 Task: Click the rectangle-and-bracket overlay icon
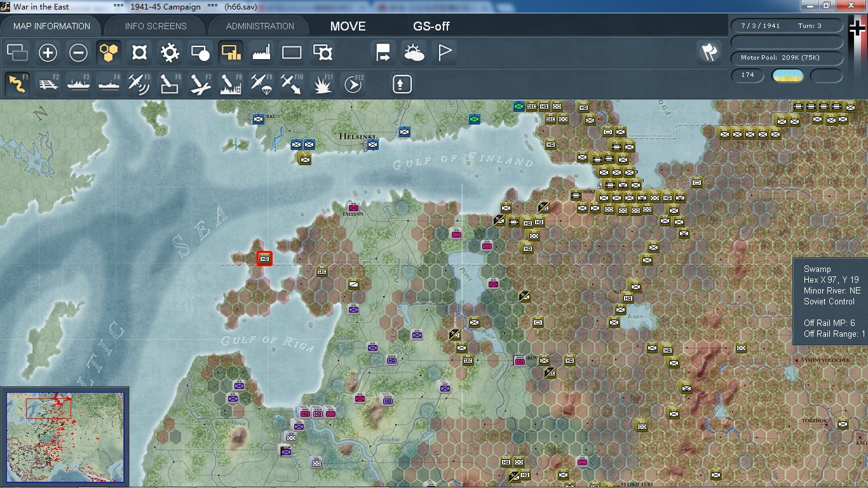pyautogui.click(x=322, y=53)
